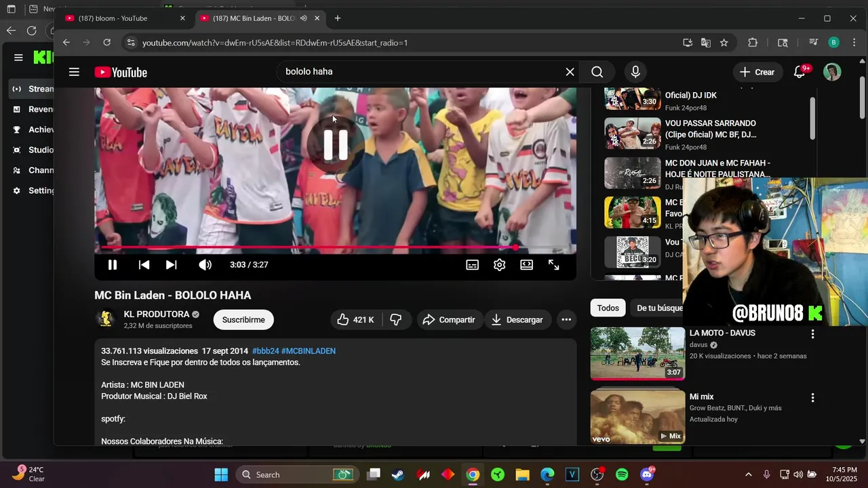The height and width of the screenshot is (488, 868).
Task: Open the LA MOTO - DAVUS thumbnail
Action: [x=637, y=353]
